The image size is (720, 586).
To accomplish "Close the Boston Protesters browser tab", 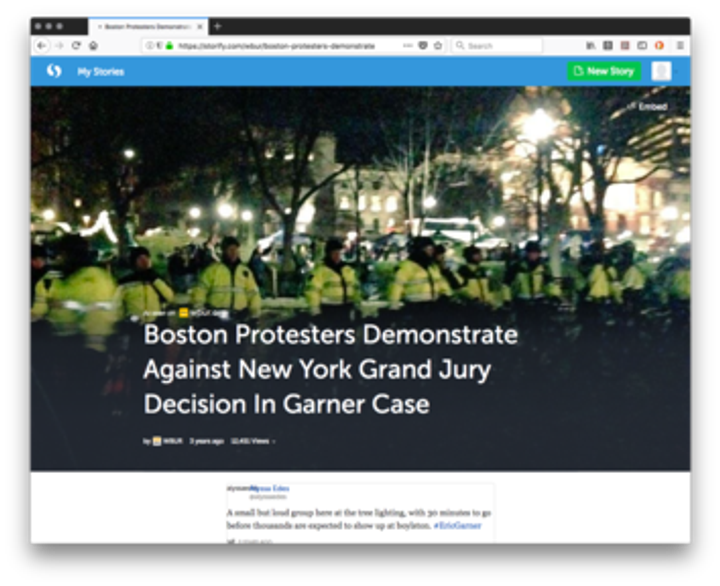I will tap(200, 27).
